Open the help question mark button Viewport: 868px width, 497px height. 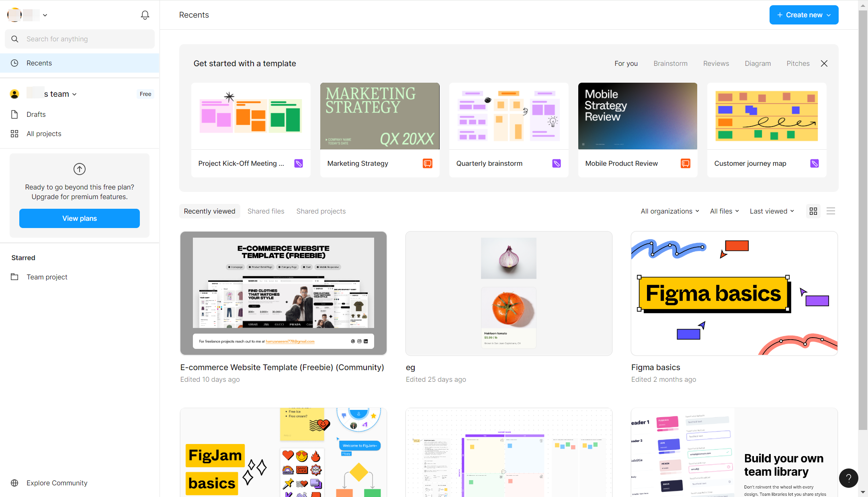(x=849, y=478)
